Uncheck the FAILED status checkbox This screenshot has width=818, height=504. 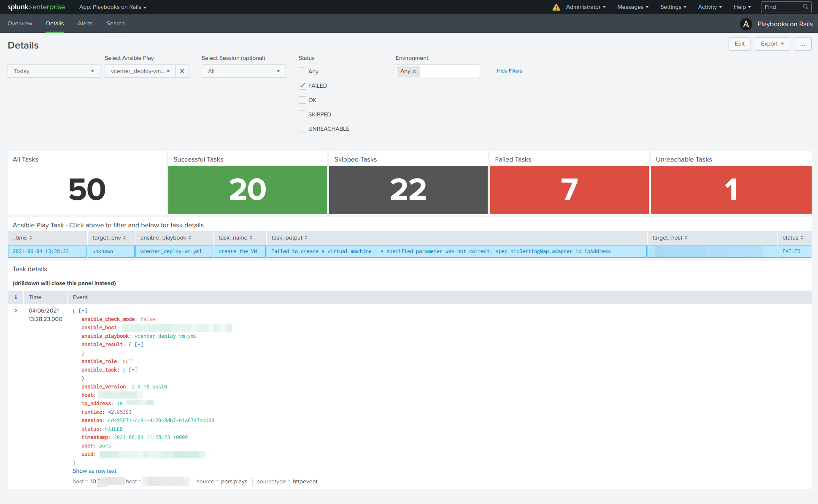(x=302, y=86)
